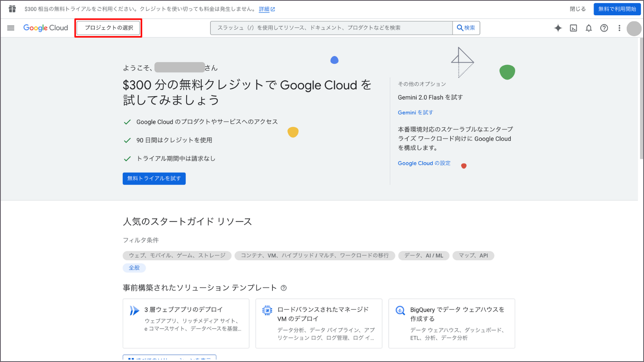Click the 検索 search button
This screenshot has height=362, width=644.
(x=466, y=28)
